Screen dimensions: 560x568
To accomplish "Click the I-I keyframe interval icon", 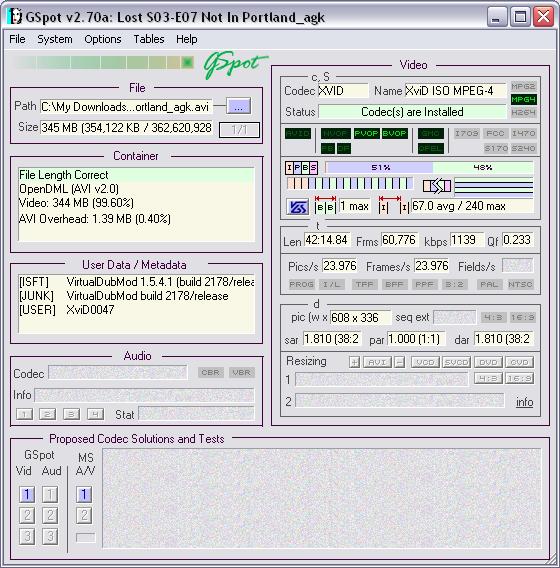I will click(x=394, y=206).
